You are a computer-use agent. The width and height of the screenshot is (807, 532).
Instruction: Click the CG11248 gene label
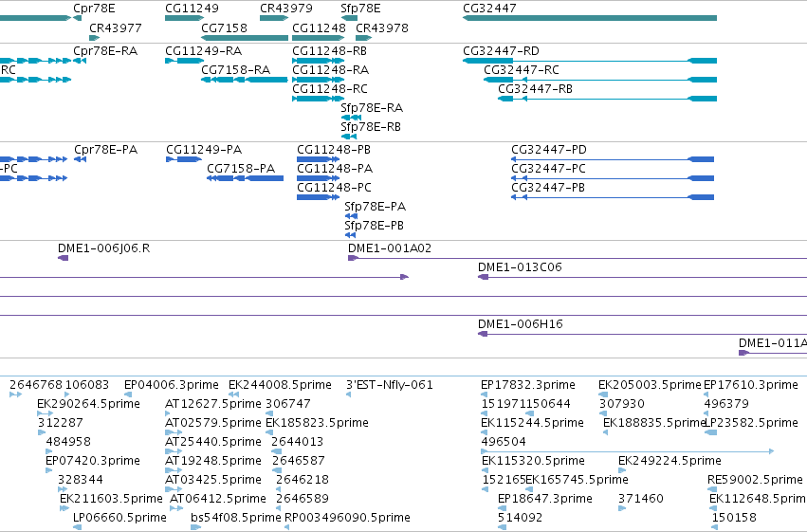coord(319,28)
